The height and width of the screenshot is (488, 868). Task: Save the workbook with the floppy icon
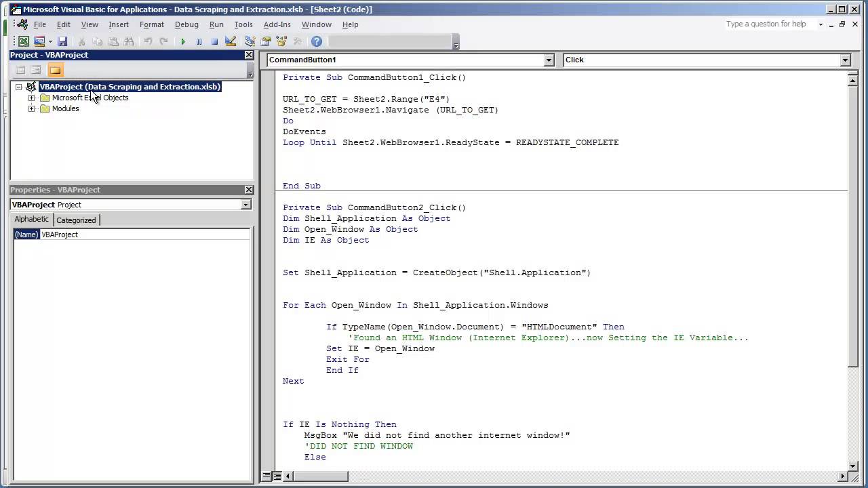click(x=62, y=41)
